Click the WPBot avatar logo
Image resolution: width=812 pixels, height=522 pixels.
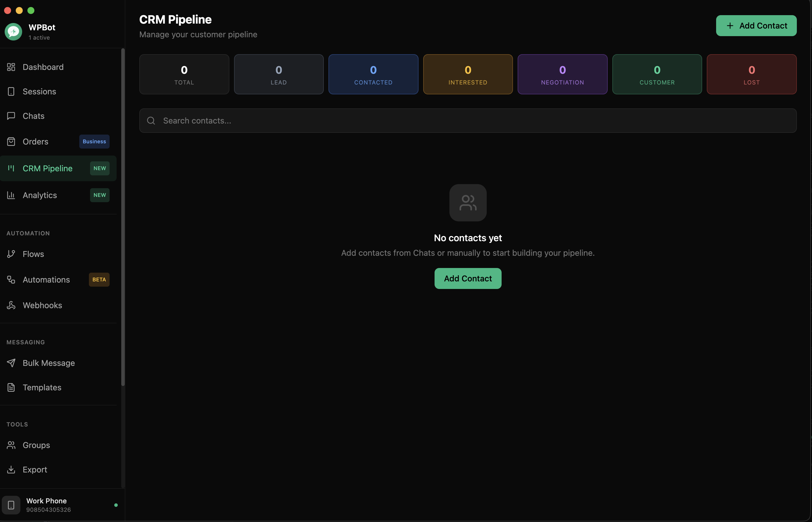point(13,31)
